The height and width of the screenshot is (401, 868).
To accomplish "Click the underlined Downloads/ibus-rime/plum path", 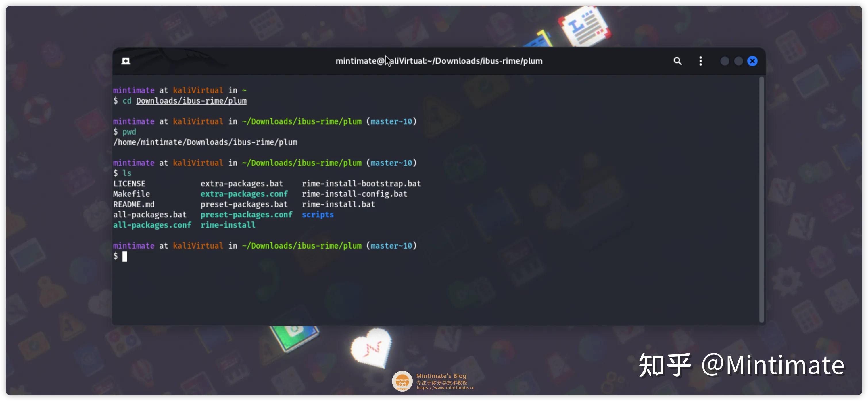I will pos(191,101).
